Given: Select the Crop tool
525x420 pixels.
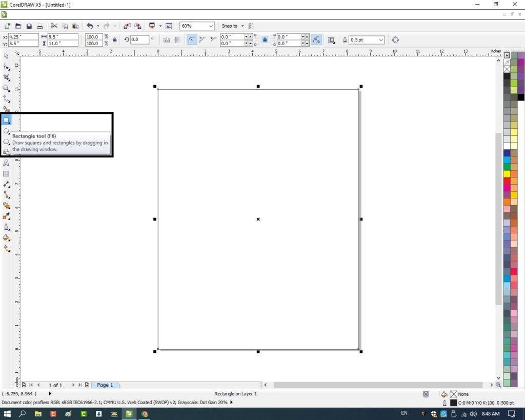Looking at the screenshot, I should point(6,77).
